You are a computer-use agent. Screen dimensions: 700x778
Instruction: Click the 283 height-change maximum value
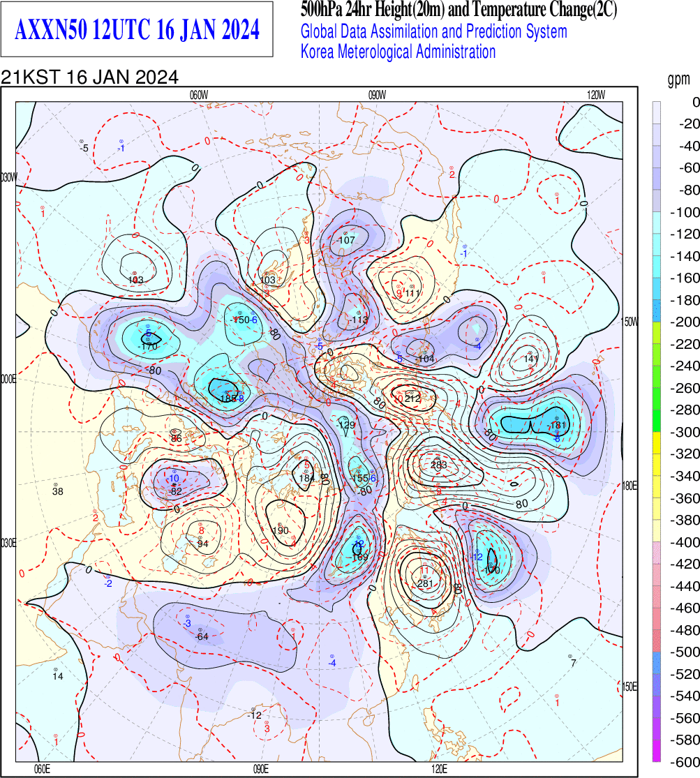439,465
